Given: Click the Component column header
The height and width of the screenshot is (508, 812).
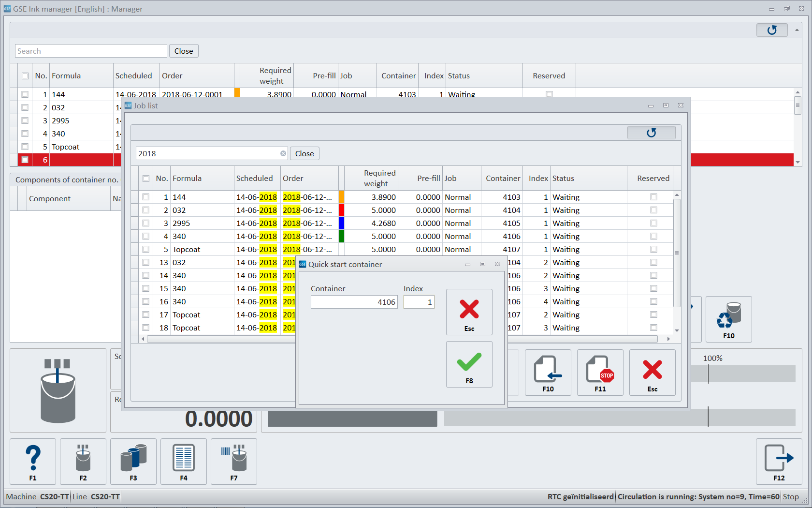Looking at the screenshot, I should point(69,198).
